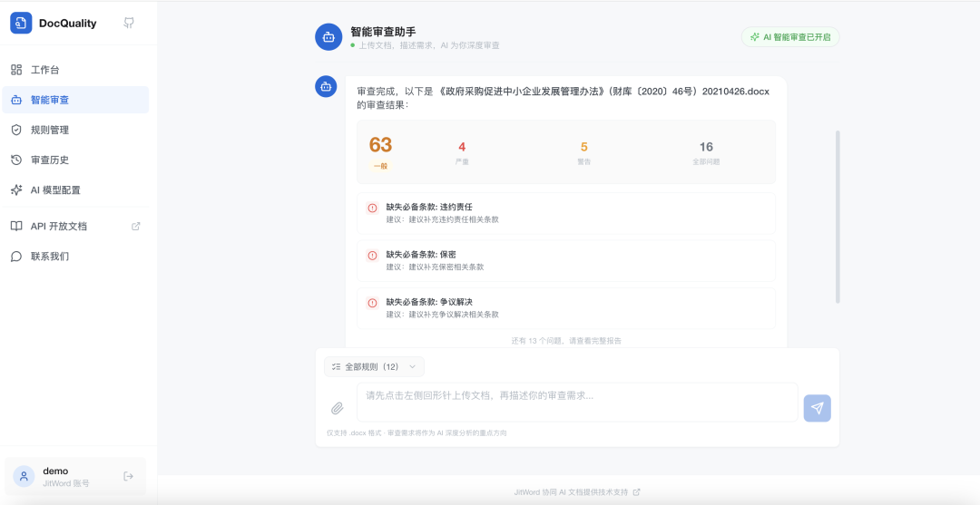980x505 pixels.
Task: Click the 严重 count 4
Action: 462,147
